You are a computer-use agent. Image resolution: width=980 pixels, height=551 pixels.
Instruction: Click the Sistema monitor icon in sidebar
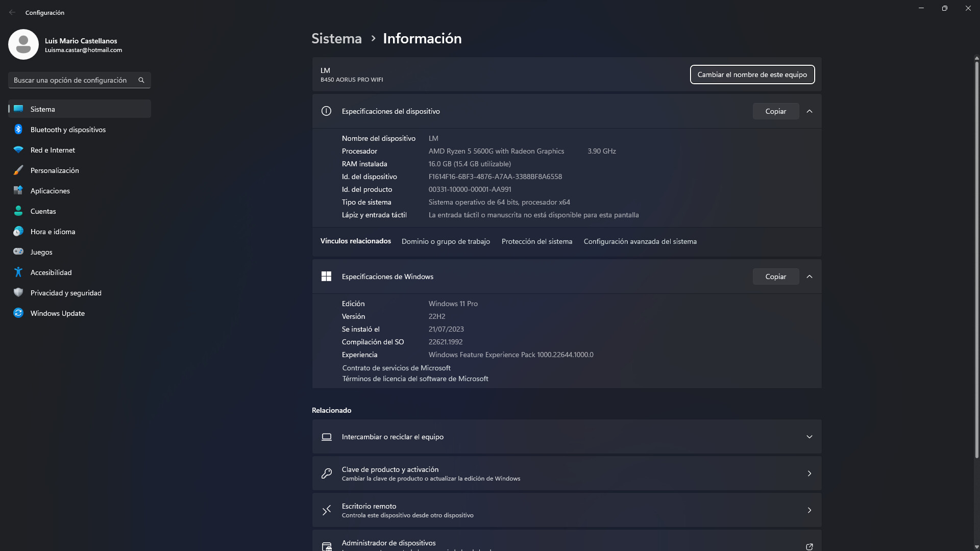pyautogui.click(x=18, y=109)
